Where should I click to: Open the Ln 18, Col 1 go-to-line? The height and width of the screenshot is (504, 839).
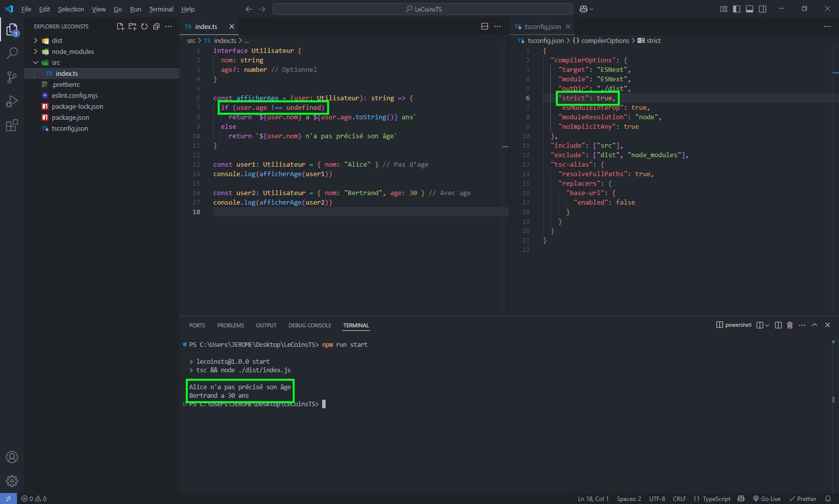click(x=593, y=499)
